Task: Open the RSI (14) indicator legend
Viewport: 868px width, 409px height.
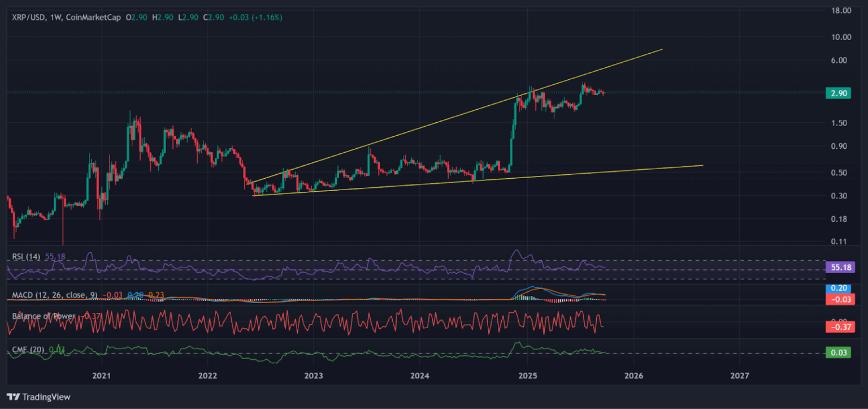Action: (x=27, y=257)
